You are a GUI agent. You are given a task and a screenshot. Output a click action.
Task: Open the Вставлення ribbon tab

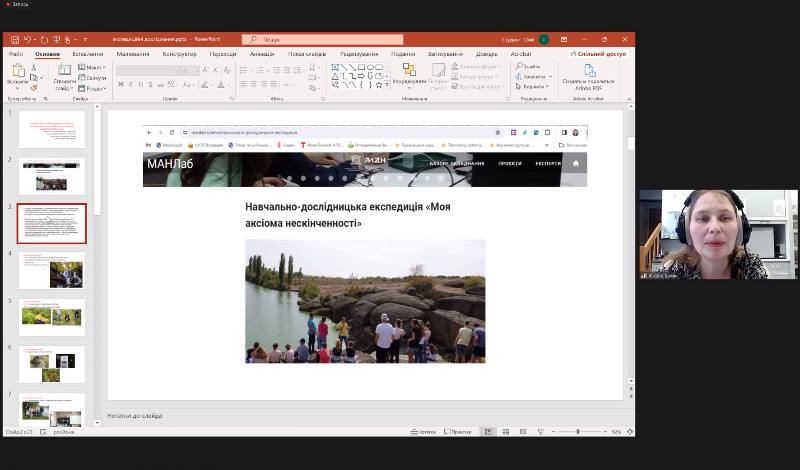click(88, 54)
